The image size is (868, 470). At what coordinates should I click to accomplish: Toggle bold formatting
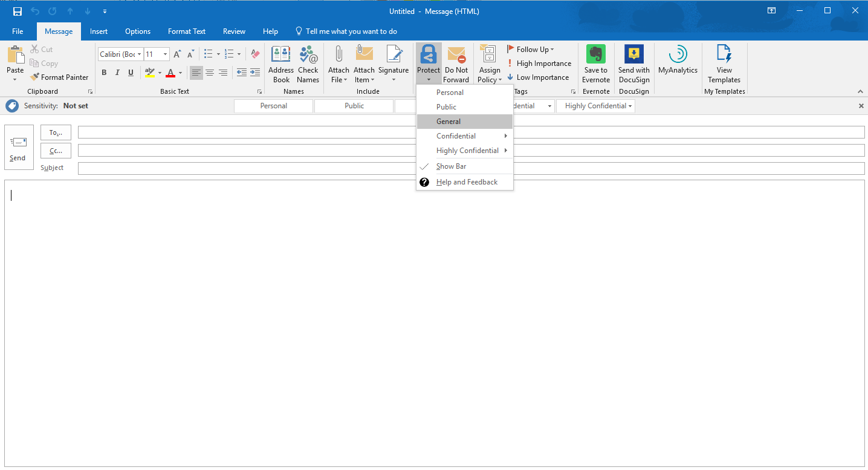click(x=103, y=72)
